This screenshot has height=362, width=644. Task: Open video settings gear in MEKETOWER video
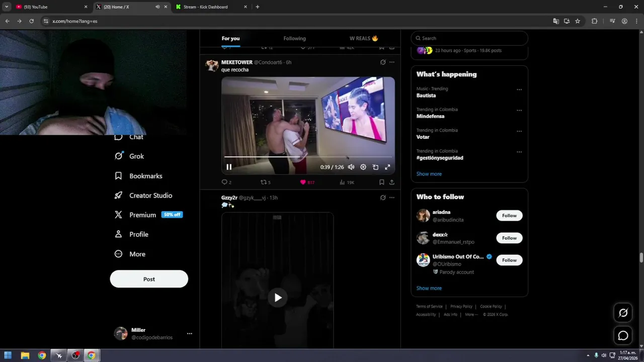click(x=363, y=167)
